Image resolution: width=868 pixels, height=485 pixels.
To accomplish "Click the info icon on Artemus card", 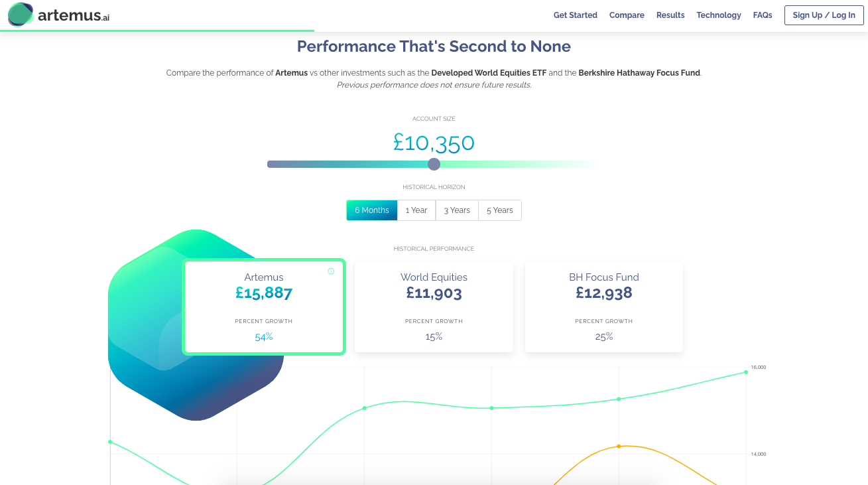I will (331, 271).
